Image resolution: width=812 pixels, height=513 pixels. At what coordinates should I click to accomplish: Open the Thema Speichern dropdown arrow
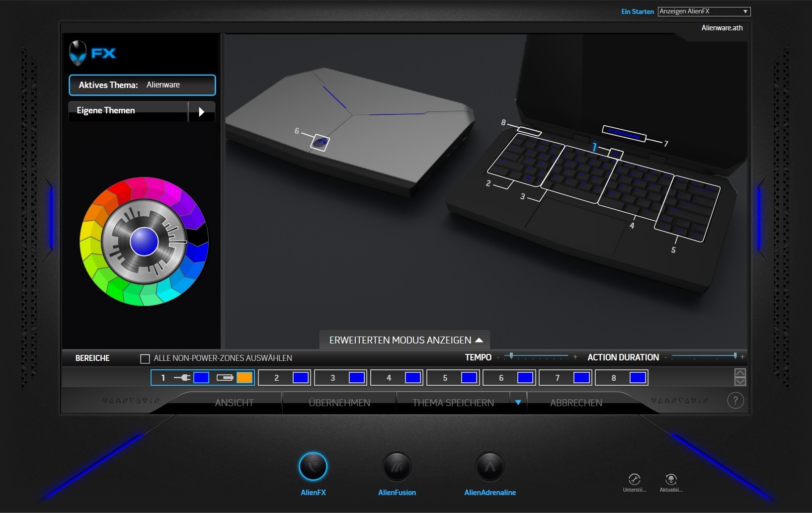click(x=518, y=402)
